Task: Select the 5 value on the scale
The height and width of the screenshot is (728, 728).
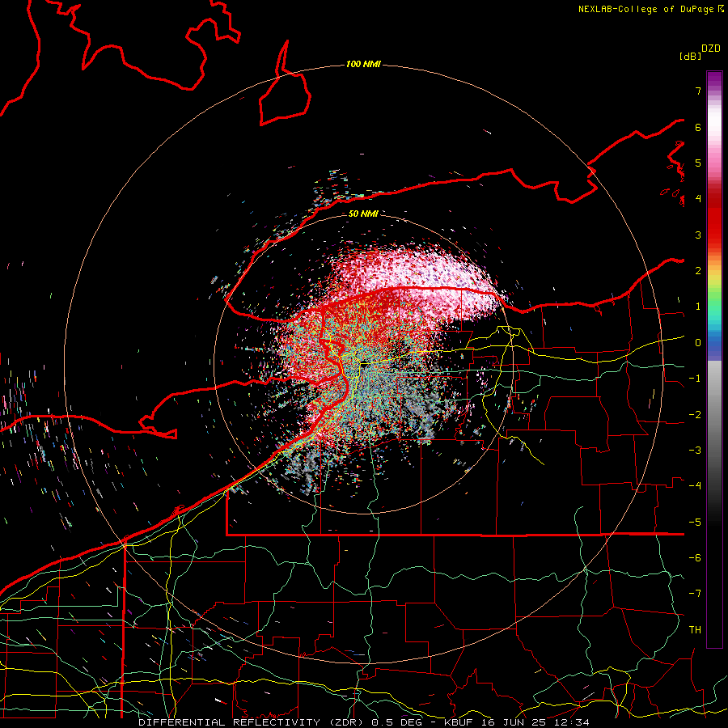Action: 698,163
